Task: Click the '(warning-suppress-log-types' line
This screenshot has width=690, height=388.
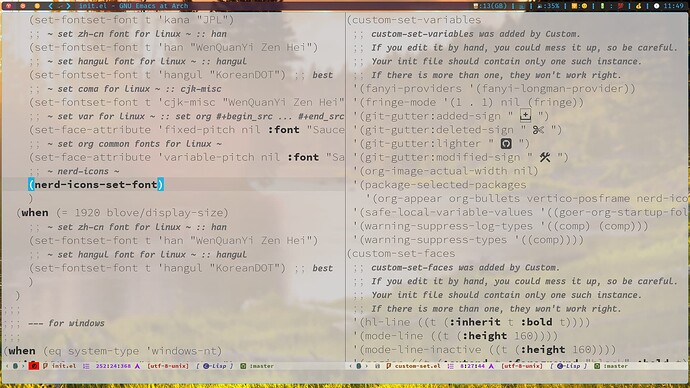Action: point(501,226)
